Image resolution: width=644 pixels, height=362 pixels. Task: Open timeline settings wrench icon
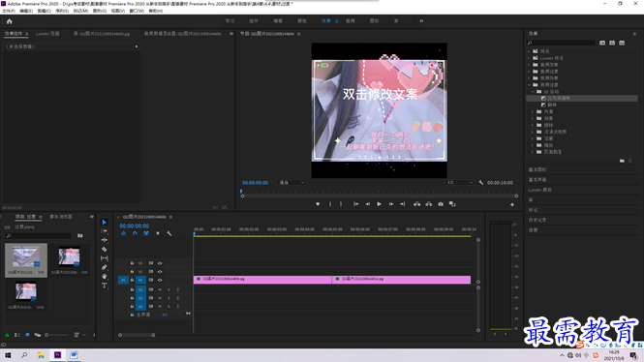click(169, 233)
